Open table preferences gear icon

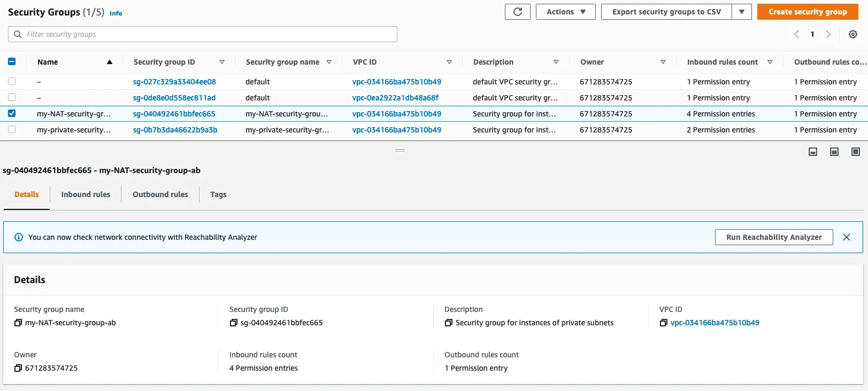coord(852,34)
